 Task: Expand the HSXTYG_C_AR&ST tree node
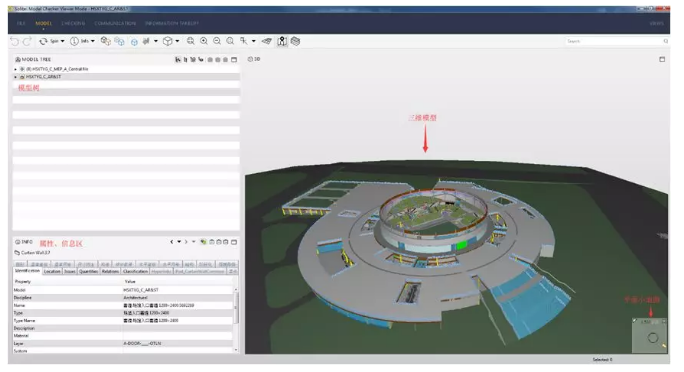coord(16,77)
